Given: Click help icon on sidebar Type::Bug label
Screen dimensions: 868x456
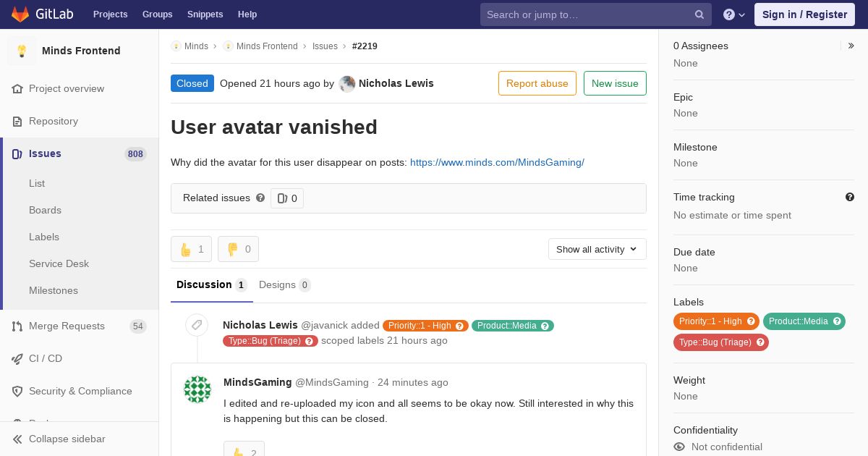Looking at the screenshot, I should [x=760, y=342].
